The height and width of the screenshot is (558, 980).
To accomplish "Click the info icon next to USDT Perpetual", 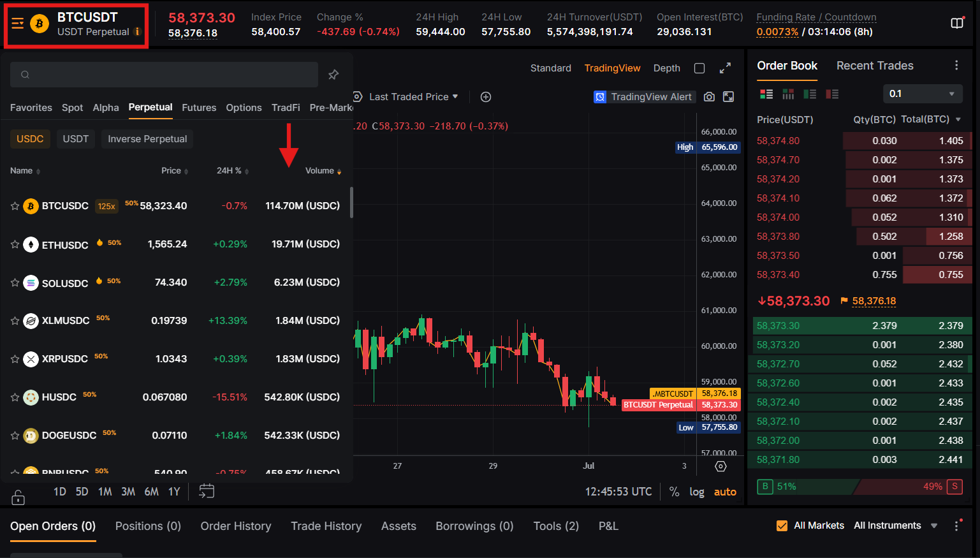I will tap(137, 32).
